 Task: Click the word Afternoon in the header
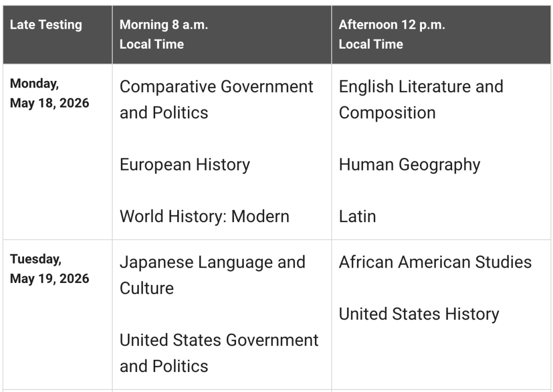click(x=368, y=25)
